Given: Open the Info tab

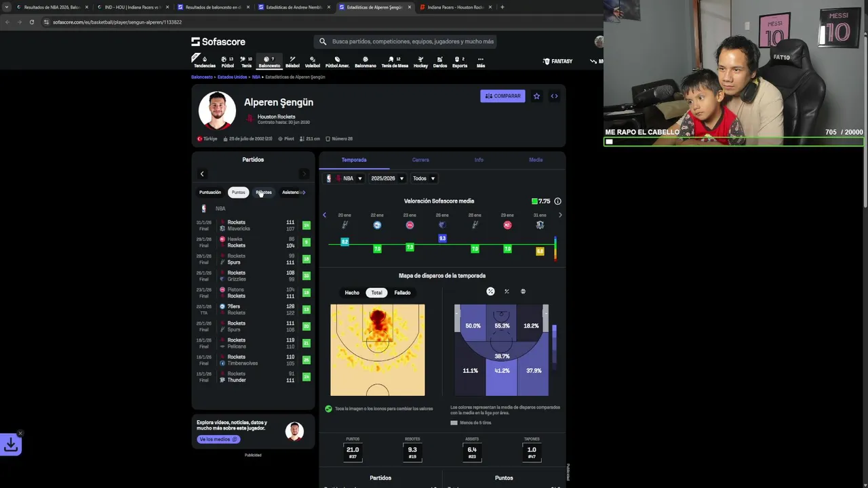Looking at the screenshot, I should point(479,160).
